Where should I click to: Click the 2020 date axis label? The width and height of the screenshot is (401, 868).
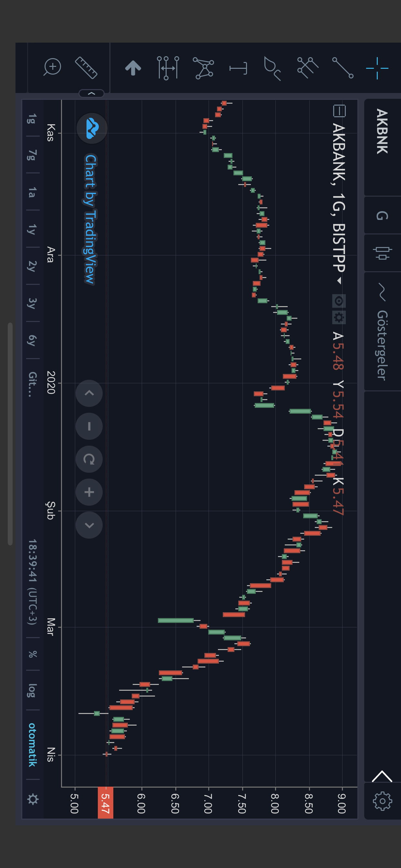pos(51,382)
